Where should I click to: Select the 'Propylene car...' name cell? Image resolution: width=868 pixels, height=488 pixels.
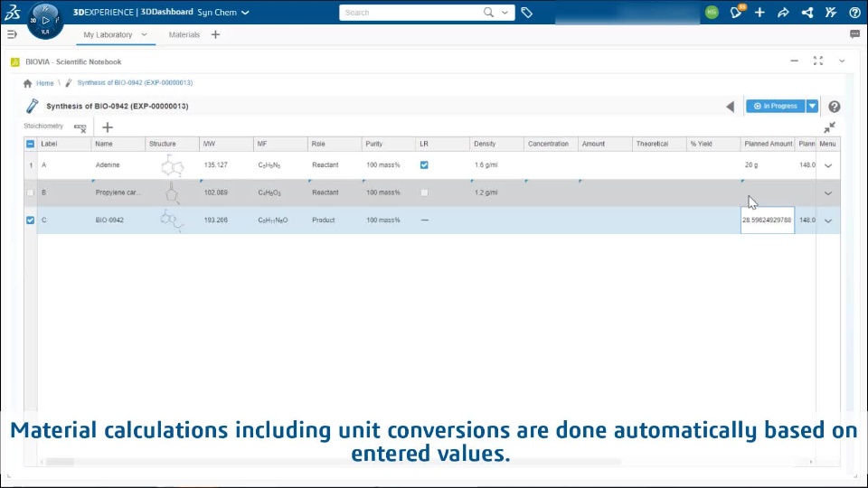pos(118,192)
